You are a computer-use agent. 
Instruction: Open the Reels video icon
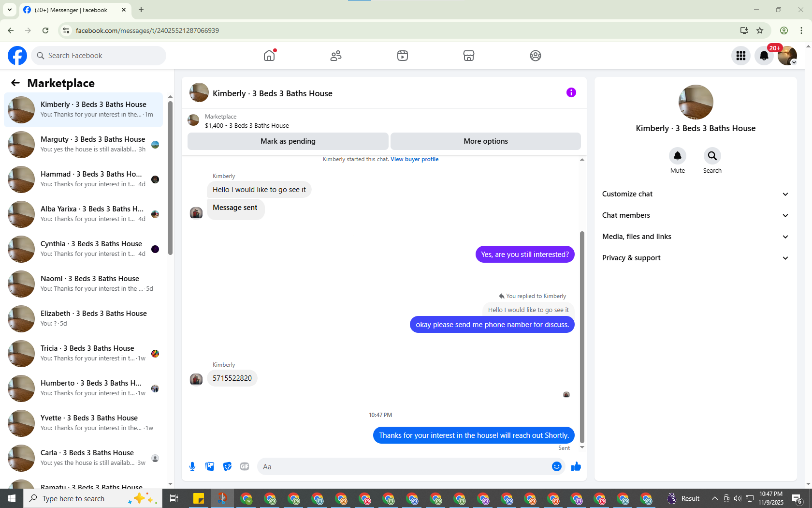pyautogui.click(x=403, y=56)
